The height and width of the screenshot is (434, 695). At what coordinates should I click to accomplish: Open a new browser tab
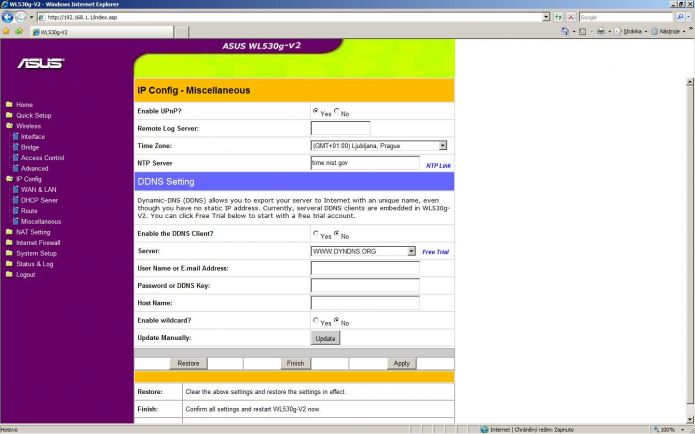click(x=181, y=32)
